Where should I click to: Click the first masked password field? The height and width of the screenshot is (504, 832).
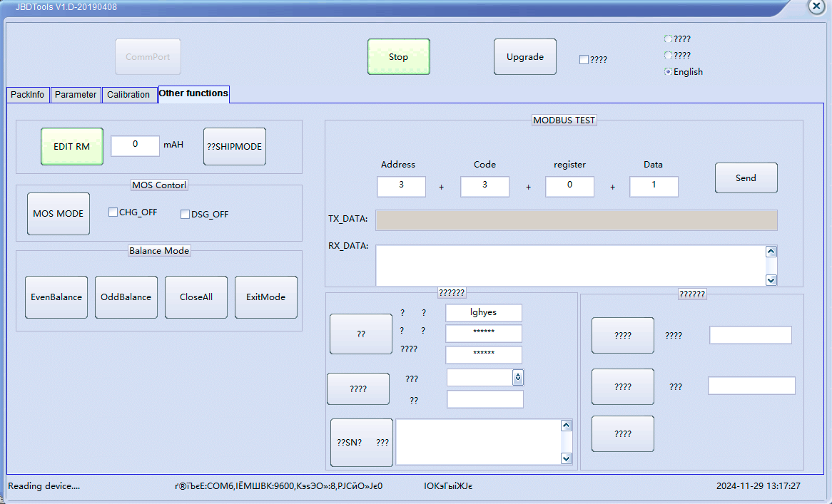(483, 334)
